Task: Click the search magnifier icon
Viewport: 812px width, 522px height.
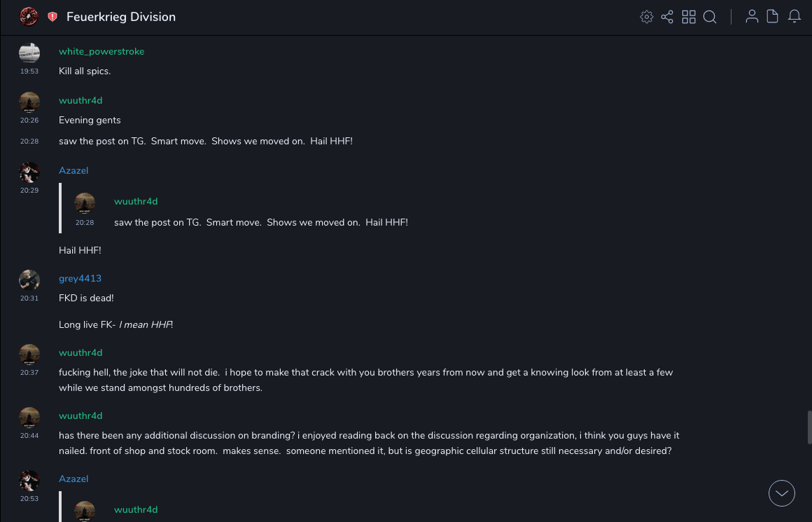Action: (710, 17)
